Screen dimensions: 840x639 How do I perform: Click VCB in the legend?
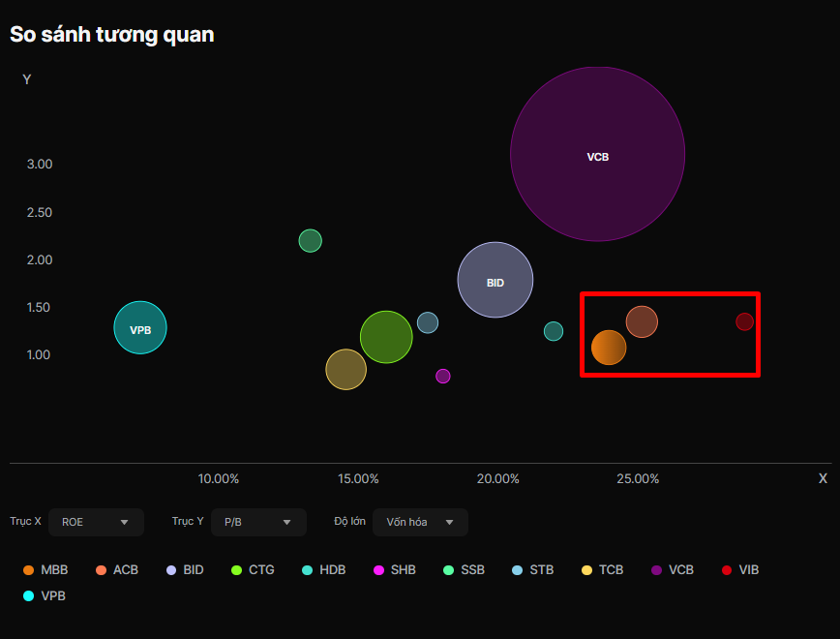[673, 570]
